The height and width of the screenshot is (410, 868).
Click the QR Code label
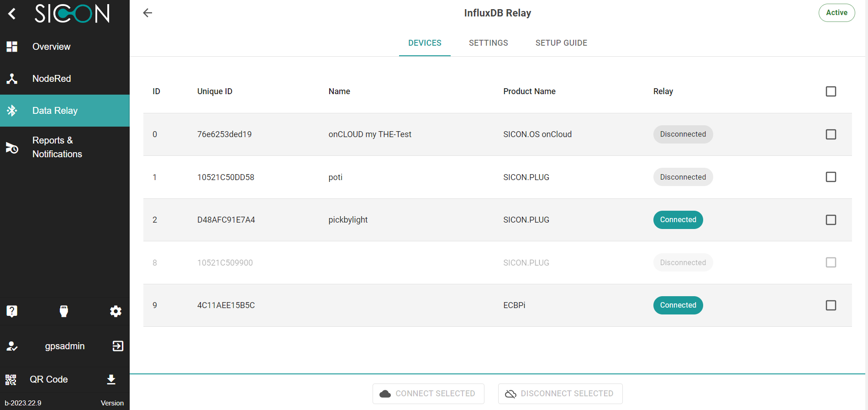tap(49, 379)
